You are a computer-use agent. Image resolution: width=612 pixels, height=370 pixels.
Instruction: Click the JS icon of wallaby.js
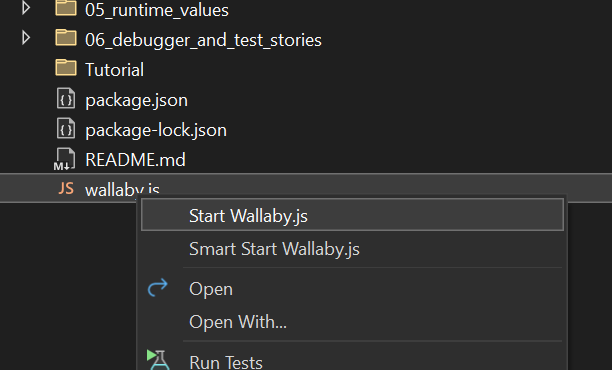pyautogui.click(x=66, y=189)
